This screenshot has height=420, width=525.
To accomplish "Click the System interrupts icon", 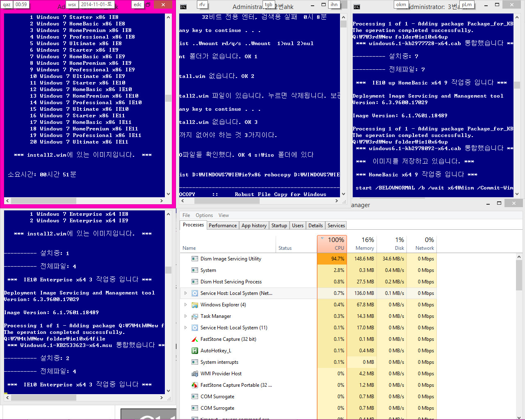I will pos(195,362).
